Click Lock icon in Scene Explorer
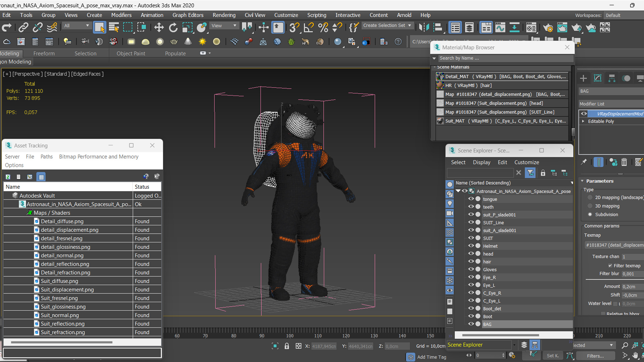Image resolution: width=644 pixels, height=362 pixels. [x=543, y=173]
